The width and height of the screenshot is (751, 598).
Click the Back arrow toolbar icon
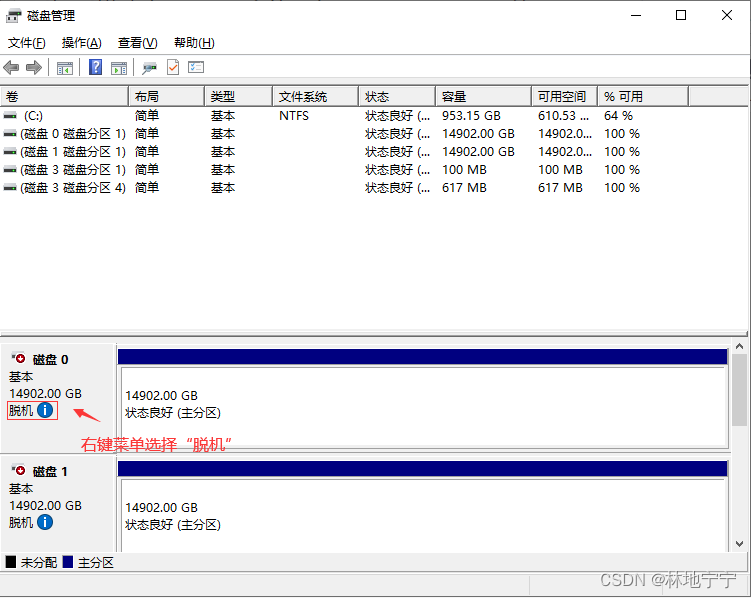(x=11, y=68)
